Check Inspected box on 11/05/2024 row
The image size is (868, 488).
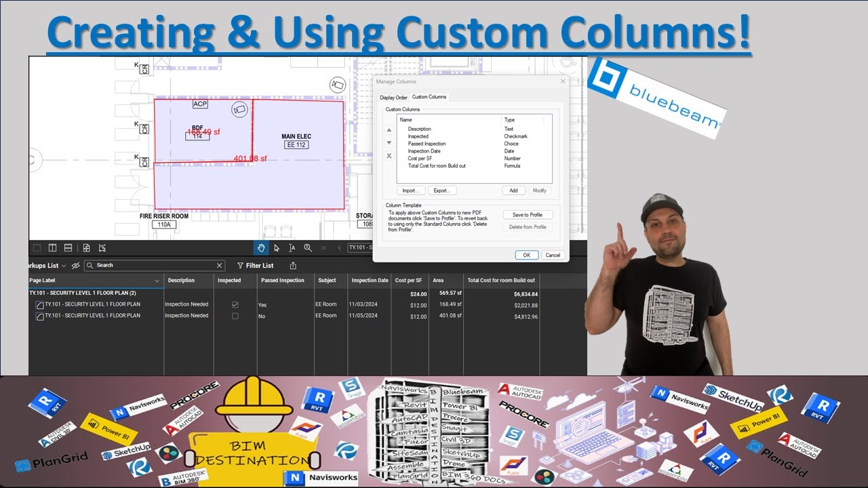pos(235,317)
